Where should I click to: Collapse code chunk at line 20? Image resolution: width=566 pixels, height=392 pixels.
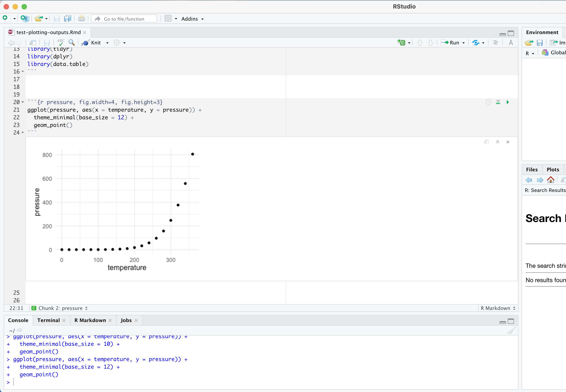[x=22, y=102]
